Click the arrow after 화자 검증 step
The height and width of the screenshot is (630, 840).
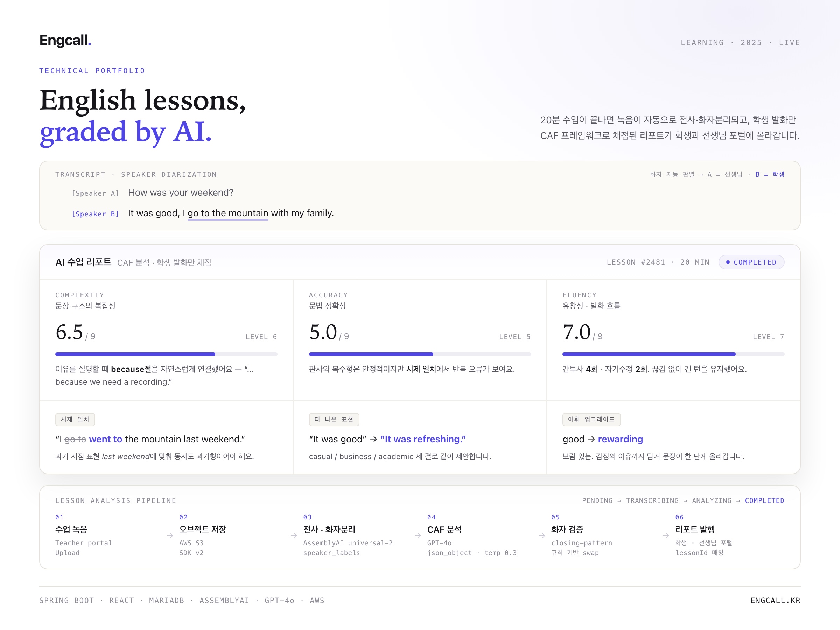(666, 535)
